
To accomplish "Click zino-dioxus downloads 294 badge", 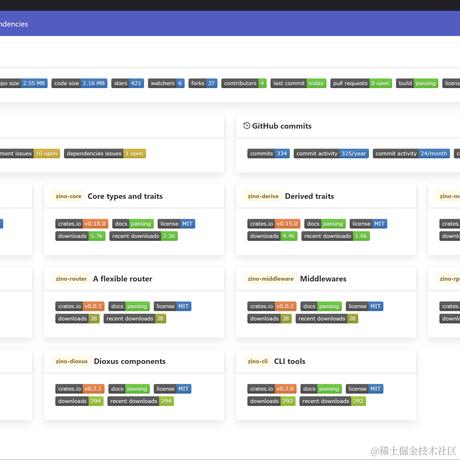I will point(79,401).
